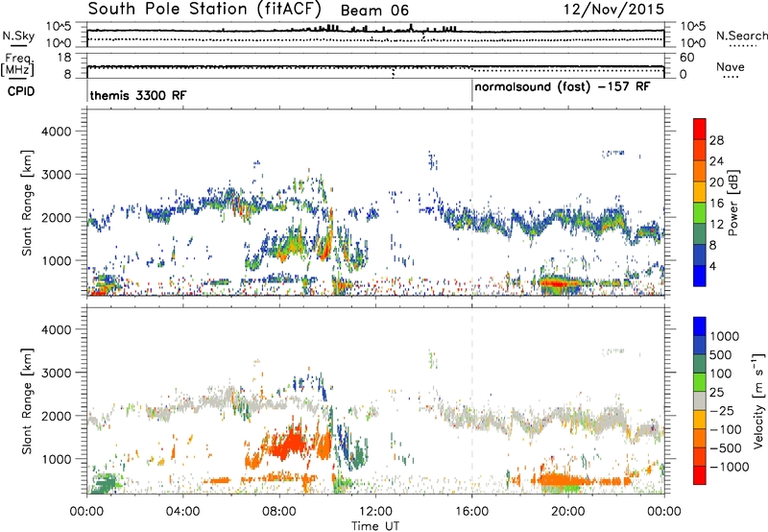This screenshot has width=768, height=532.
Task: Click the gray band of the Velocity color bar
Action: [x=700, y=401]
